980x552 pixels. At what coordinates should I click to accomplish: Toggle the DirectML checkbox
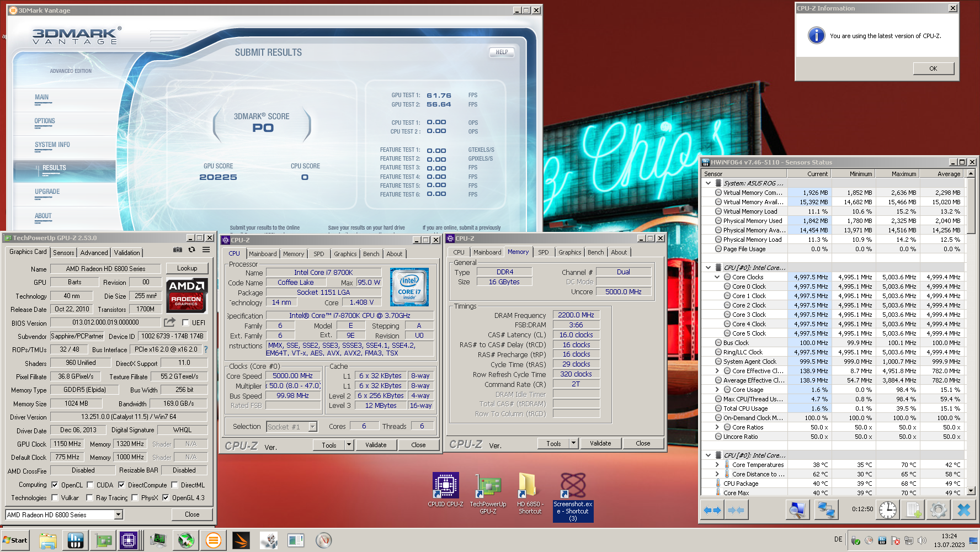point(174,485)
